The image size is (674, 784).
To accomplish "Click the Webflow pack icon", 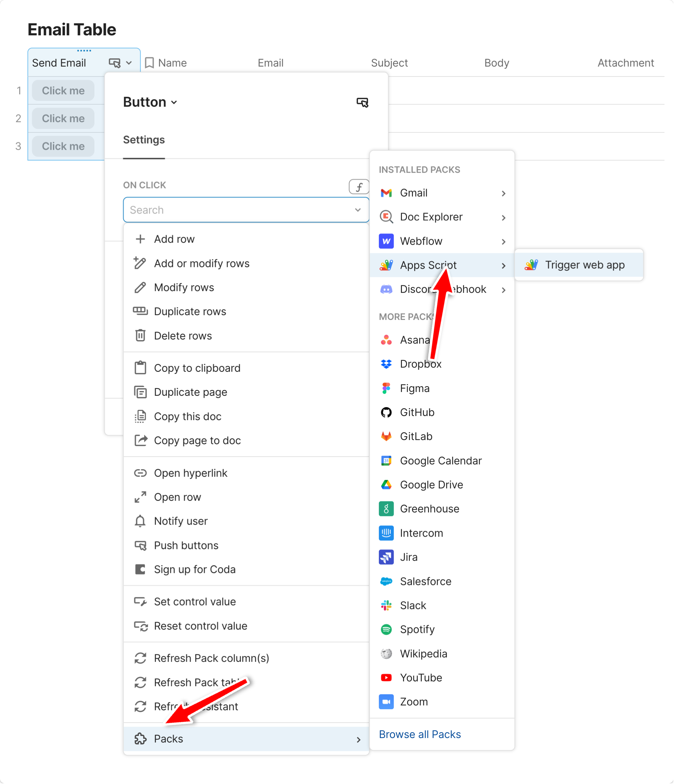I will pyautogui.click(x=386, y=241).
